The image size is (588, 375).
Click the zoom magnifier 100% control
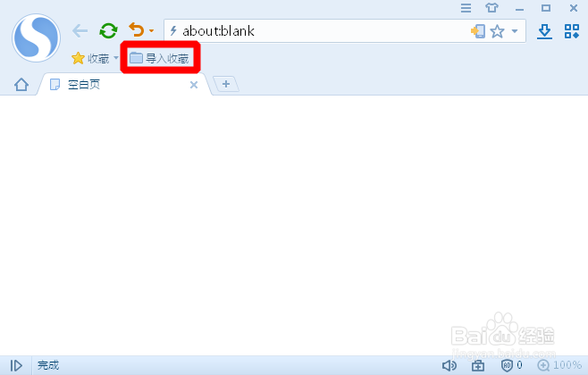(559, 365)
